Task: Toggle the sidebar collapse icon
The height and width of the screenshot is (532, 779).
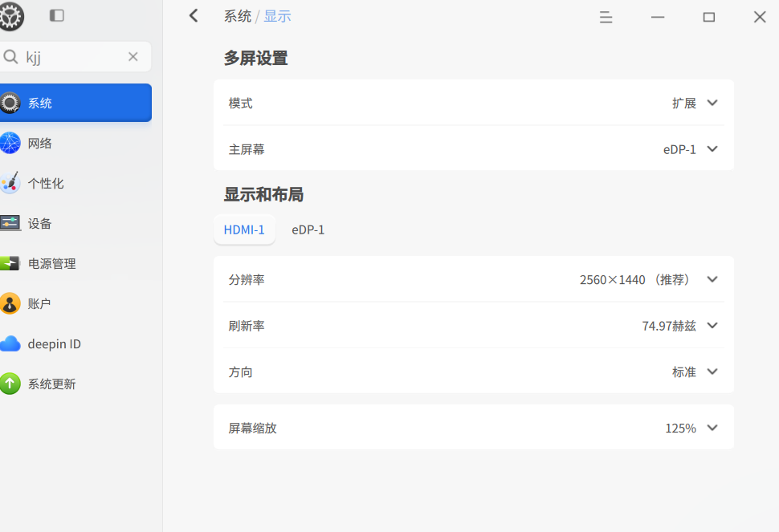Action: 57,15
